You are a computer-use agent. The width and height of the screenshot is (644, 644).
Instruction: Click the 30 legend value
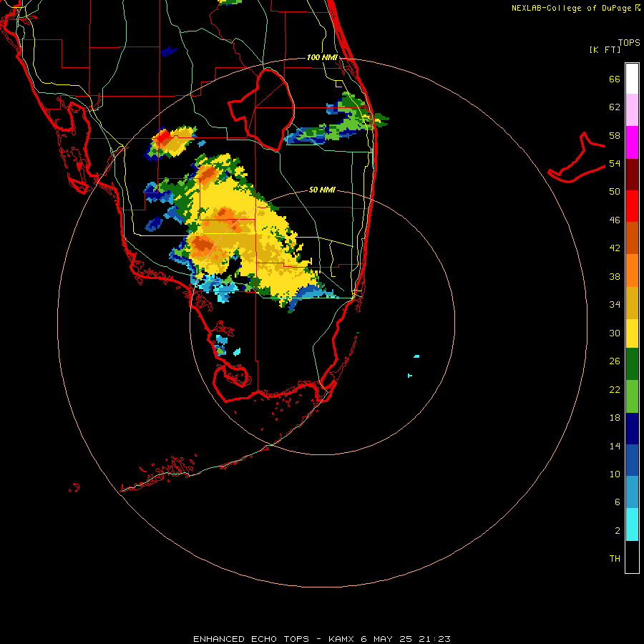615,333
